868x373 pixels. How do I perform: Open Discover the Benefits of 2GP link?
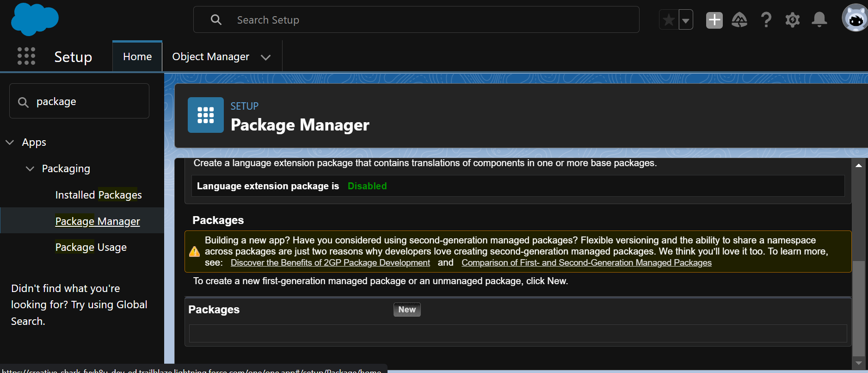[330, 263]
